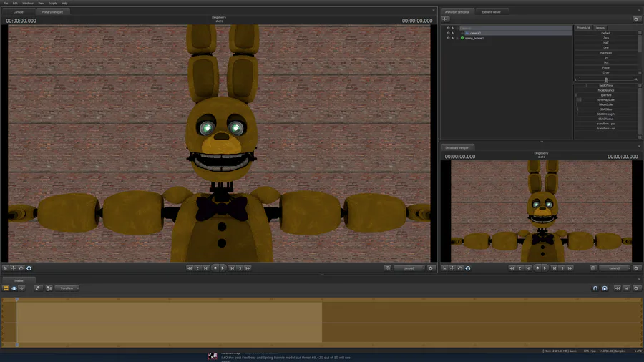Jump to first frame in primary viewport
This screenshot has height=362, width=644.
190,268
